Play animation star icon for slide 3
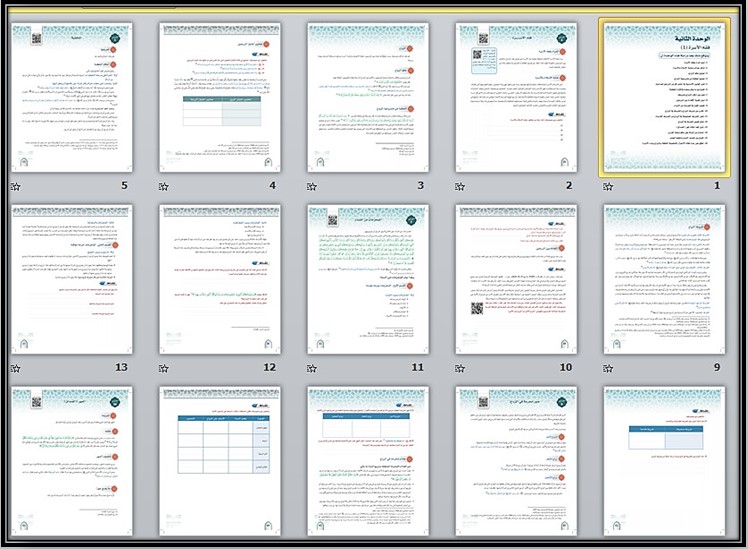Image resolution: width=748 pixels, height=549 pixels. [x=312, y=186]
